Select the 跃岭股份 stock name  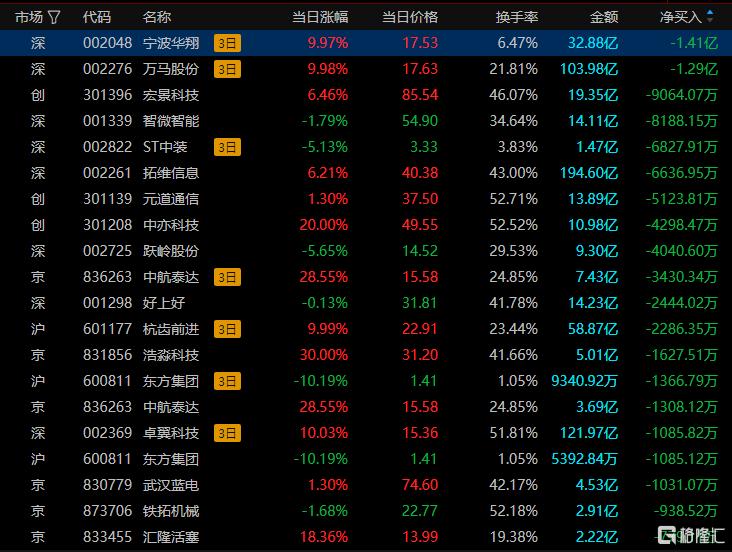pos(171,251)
